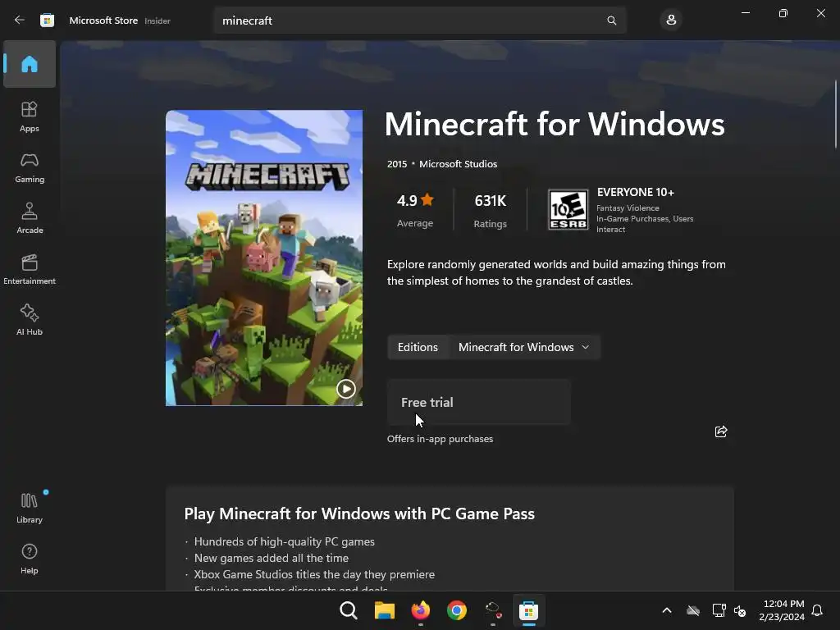Screen dimensions: 840x630
Task: Open Firefox from the taskbar
Action: pos(421,610)
